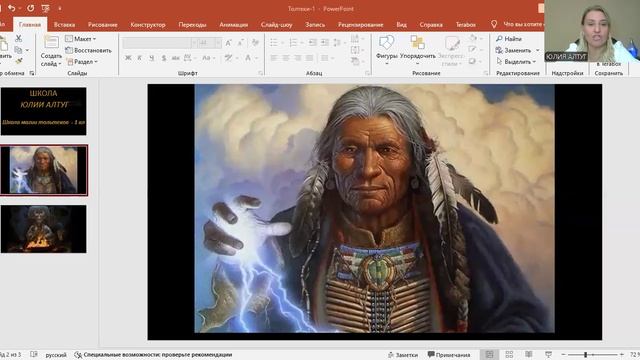Adjust the zoom slider handle
Image resolution: width=640 pixels, height=360 pixels.
pos(585,354)
